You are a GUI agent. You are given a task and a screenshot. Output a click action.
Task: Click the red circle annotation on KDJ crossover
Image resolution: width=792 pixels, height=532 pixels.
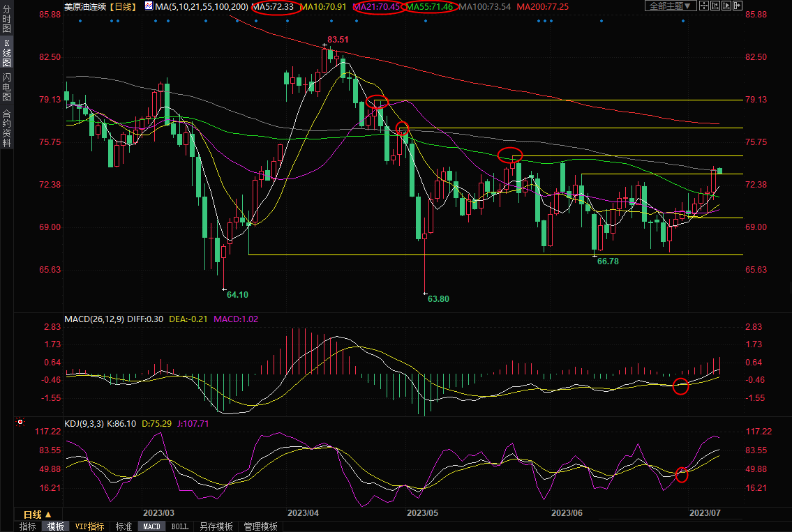tap(682, 475)
